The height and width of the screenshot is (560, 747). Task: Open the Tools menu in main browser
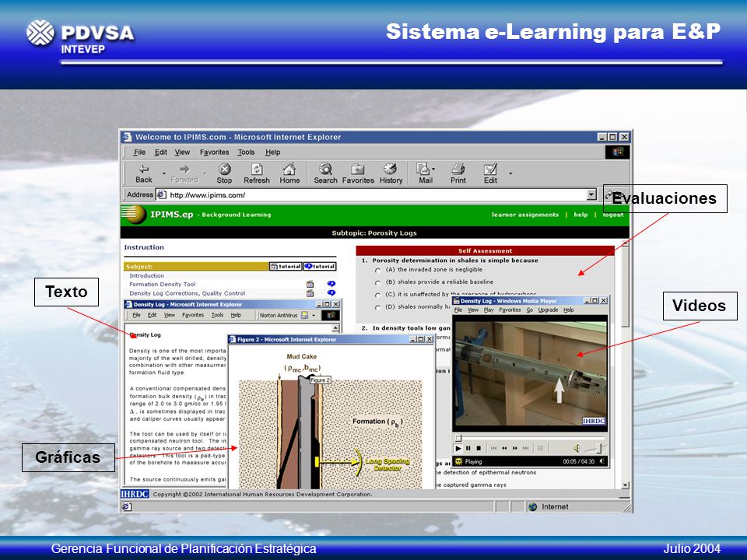(x=246, y=152)
